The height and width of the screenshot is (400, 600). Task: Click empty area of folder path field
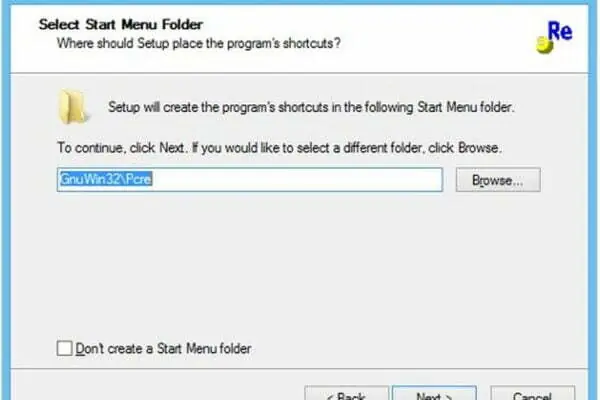click(297, 179)
